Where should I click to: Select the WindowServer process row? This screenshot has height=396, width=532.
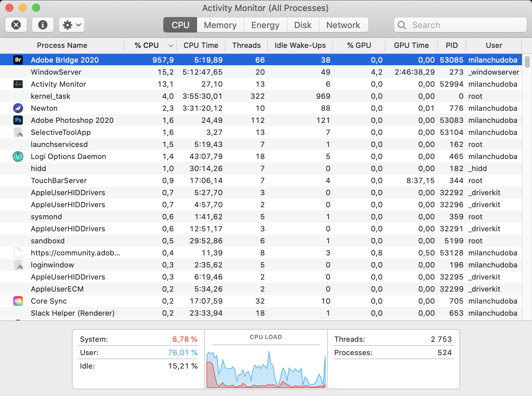pos(261,72)
